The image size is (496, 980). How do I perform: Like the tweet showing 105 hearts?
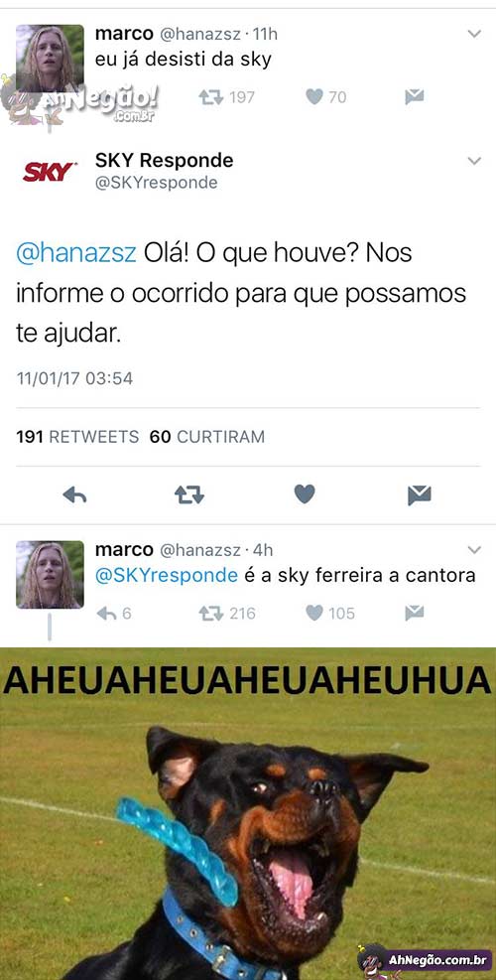click(314, 614)
